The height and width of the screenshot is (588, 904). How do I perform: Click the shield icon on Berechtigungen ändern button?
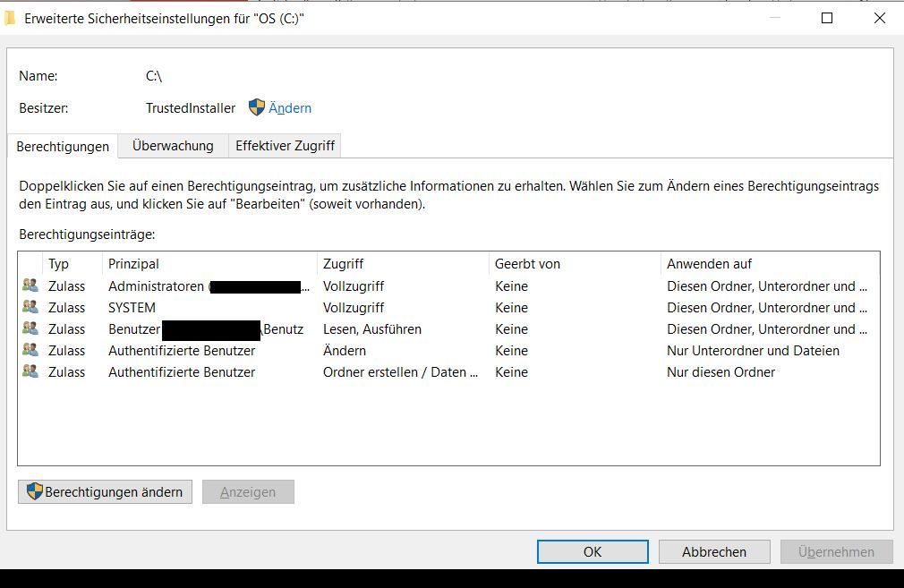click(x=35, y=491)
